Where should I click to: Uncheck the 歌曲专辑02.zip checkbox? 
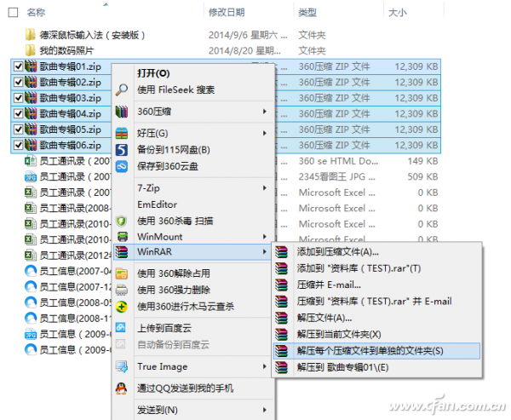tap(18, 82)
